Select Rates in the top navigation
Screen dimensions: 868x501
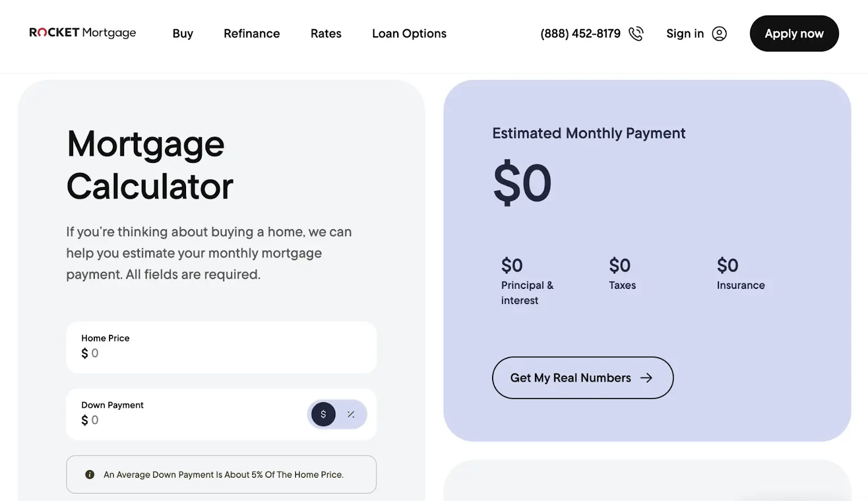point(325,33)
